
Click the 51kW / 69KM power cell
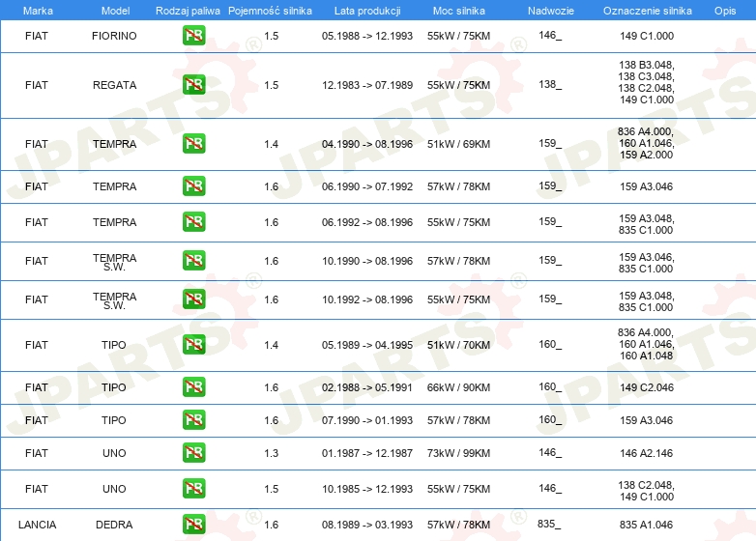[458, 144]
